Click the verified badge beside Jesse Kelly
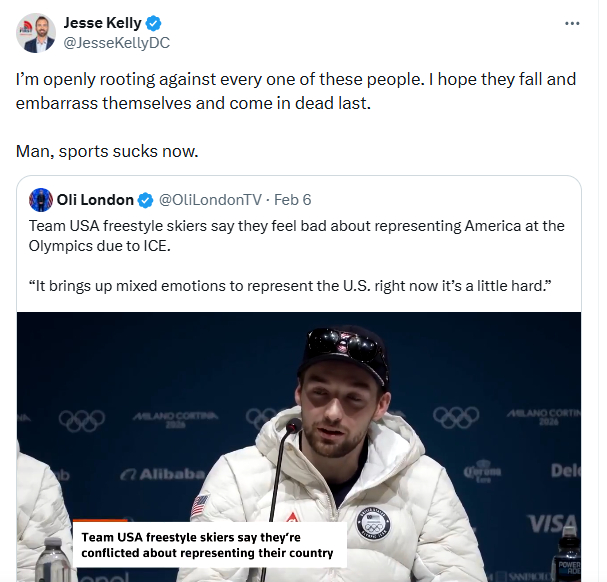Viewport: 607px width, 582px height. [x=154, y=23]
